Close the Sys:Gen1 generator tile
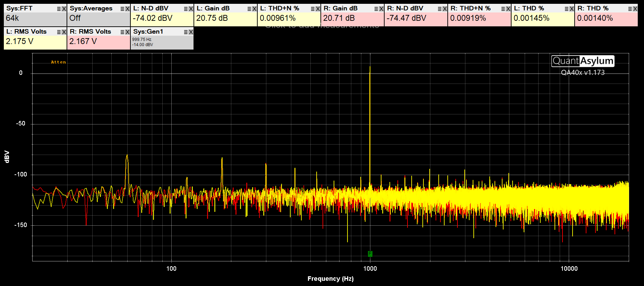This screenshot has height=286, width=644. (191, 32)
